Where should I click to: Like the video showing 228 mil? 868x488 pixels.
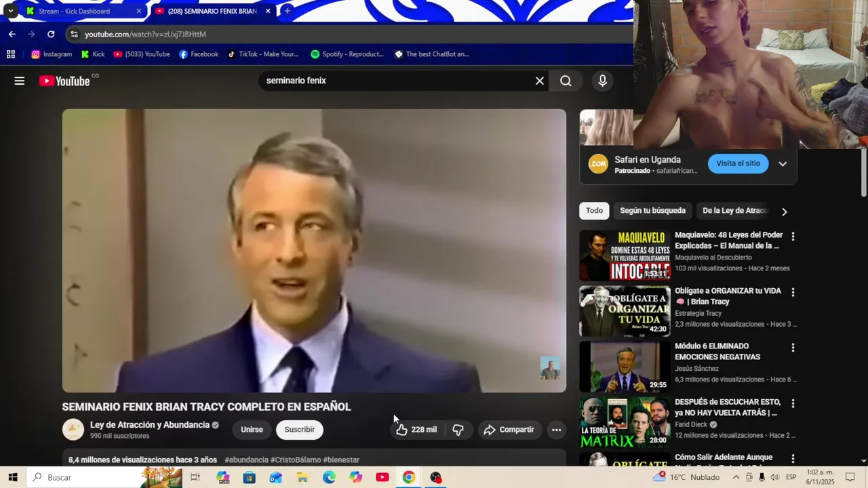418,430
